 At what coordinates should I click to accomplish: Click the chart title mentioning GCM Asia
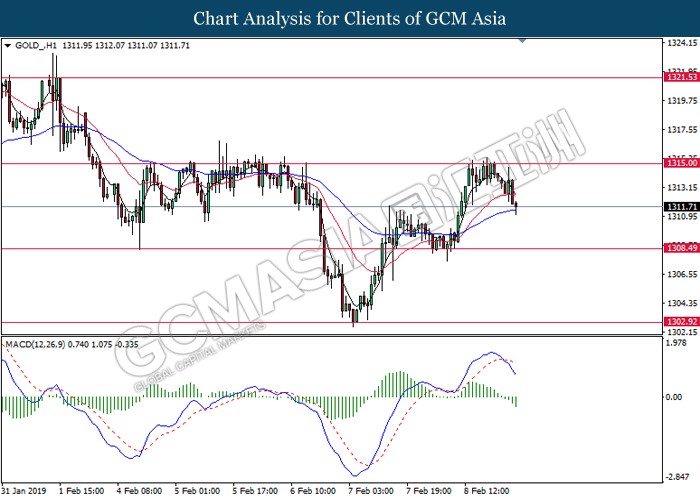coord(349,18)
